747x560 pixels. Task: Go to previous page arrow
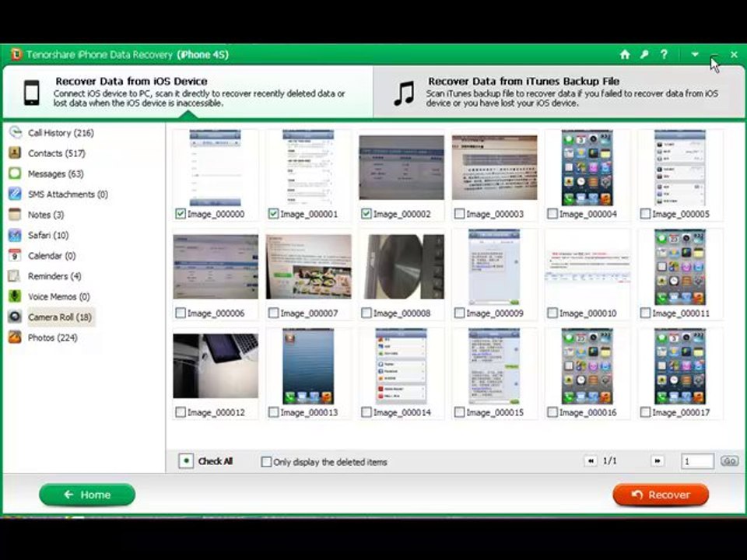(x=591, y=461)
